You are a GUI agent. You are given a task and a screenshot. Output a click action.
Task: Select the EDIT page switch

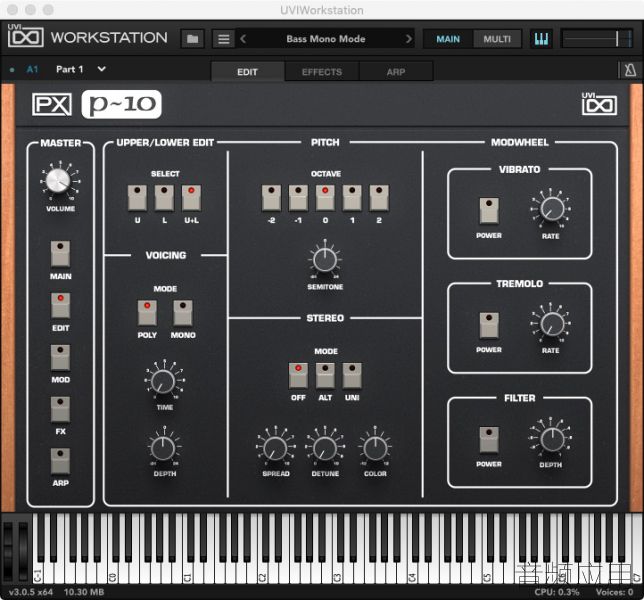(60, 305)
